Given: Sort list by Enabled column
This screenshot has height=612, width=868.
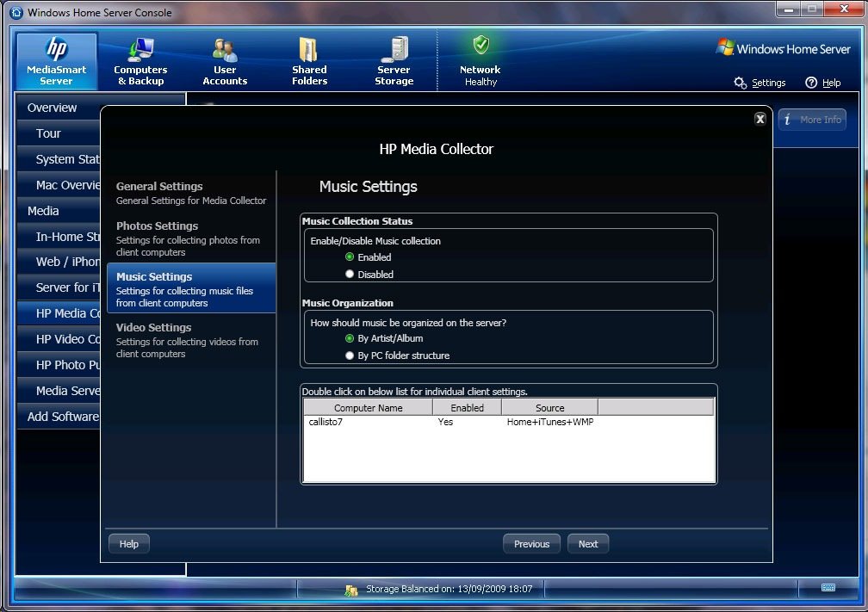Looking at the screenshot, I should click(468, 407).
